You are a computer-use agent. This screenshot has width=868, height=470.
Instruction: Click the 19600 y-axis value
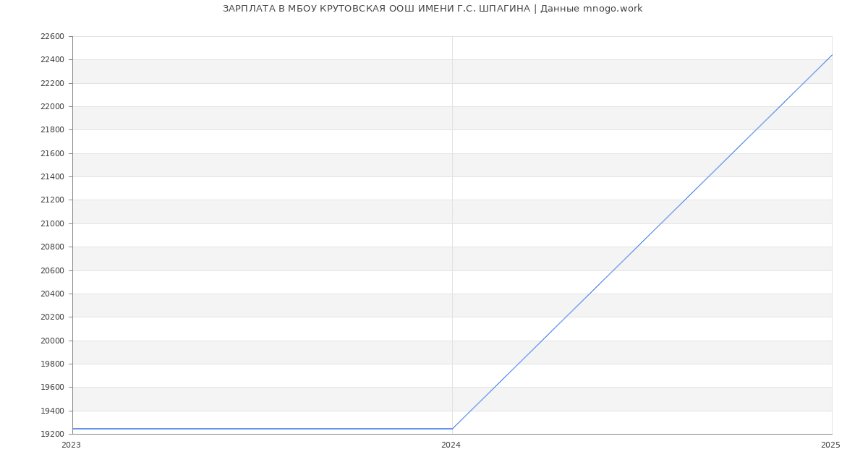click(52, 388)
